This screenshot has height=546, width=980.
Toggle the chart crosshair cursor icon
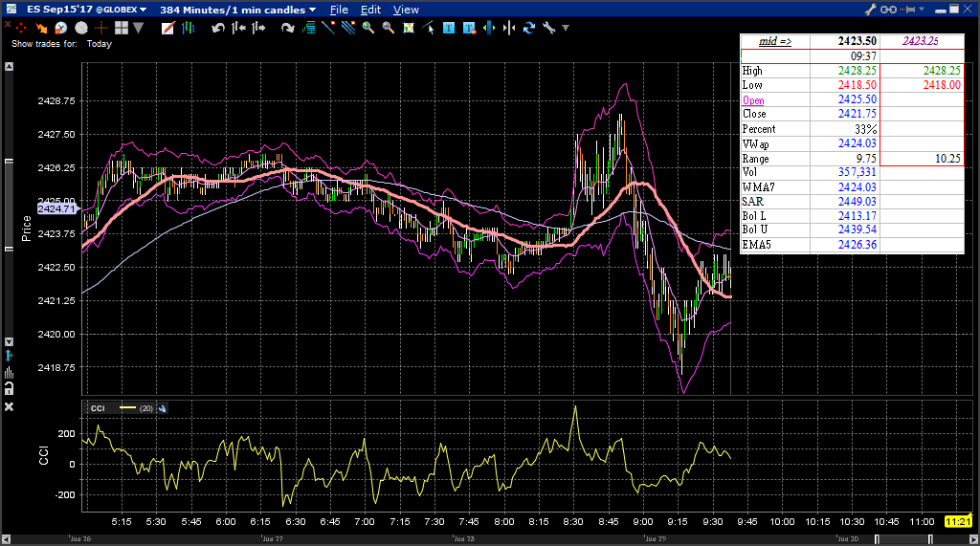pos(101,28)
